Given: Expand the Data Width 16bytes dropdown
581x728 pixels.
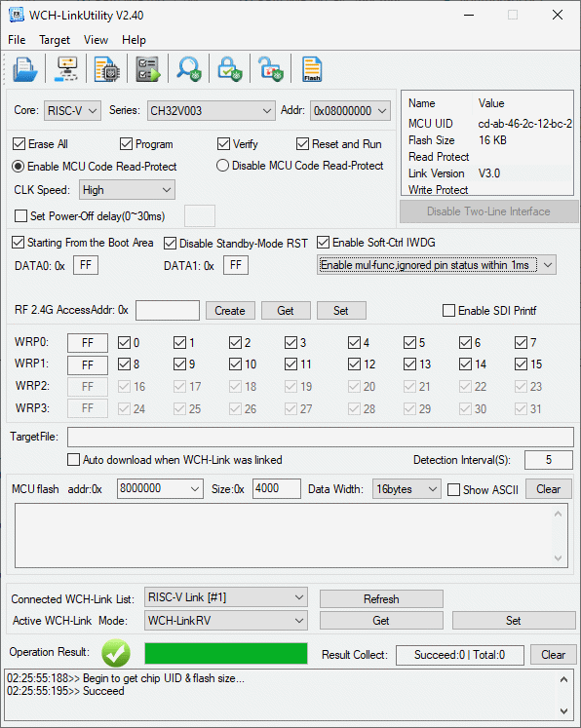Looking at the screenshot, I should [x=407, y=489].
